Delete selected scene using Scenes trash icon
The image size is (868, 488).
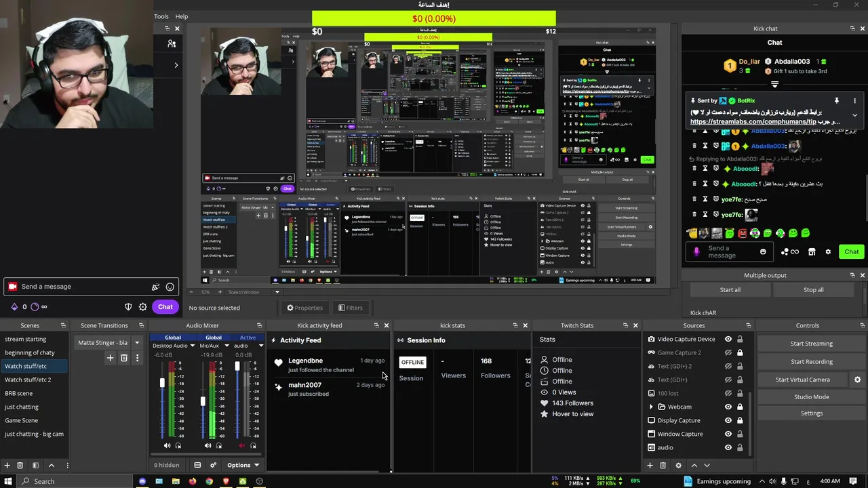20,466
